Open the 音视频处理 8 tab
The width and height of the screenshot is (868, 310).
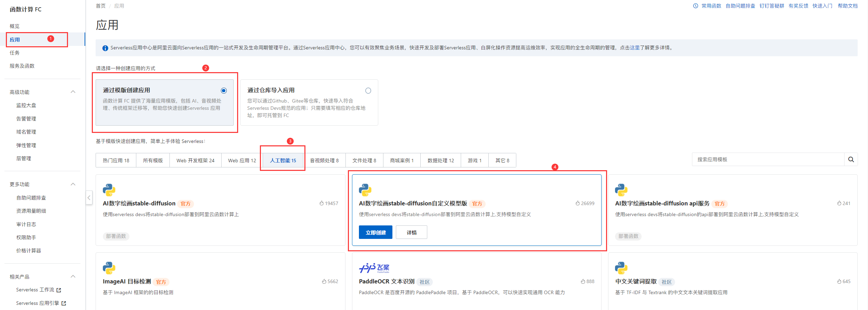[324, 161]
